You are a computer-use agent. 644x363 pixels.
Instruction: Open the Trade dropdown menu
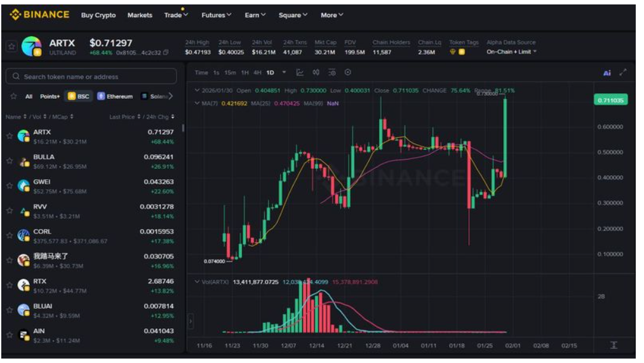[x=176, y=15]
